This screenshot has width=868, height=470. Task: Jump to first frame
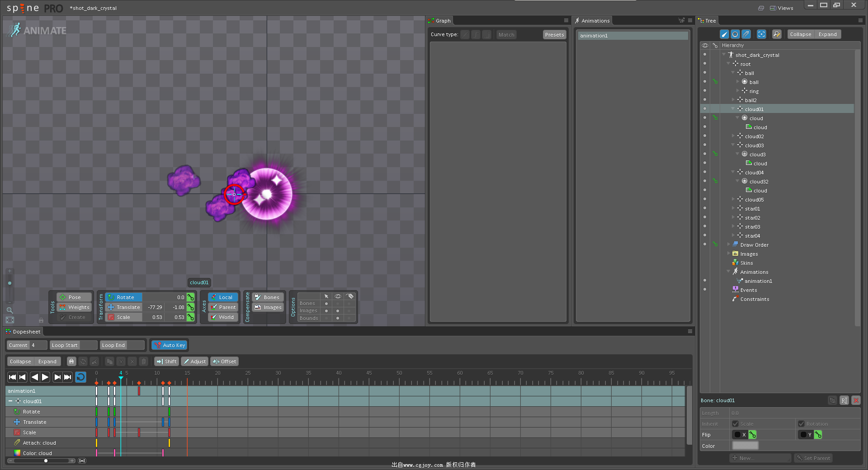(x=12, y=377)
